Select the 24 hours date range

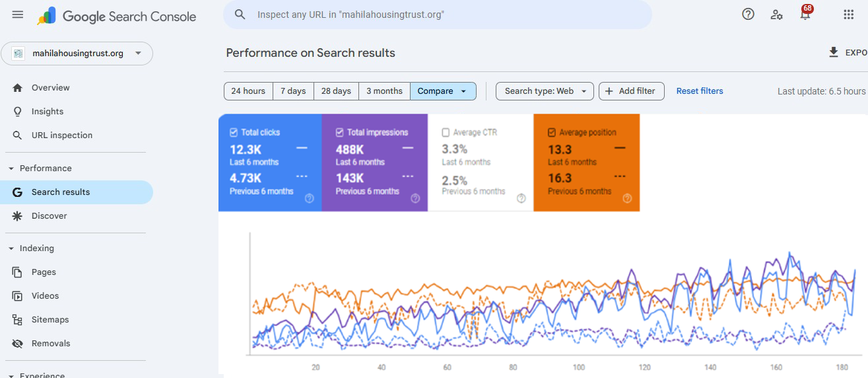tap(248, 91)
